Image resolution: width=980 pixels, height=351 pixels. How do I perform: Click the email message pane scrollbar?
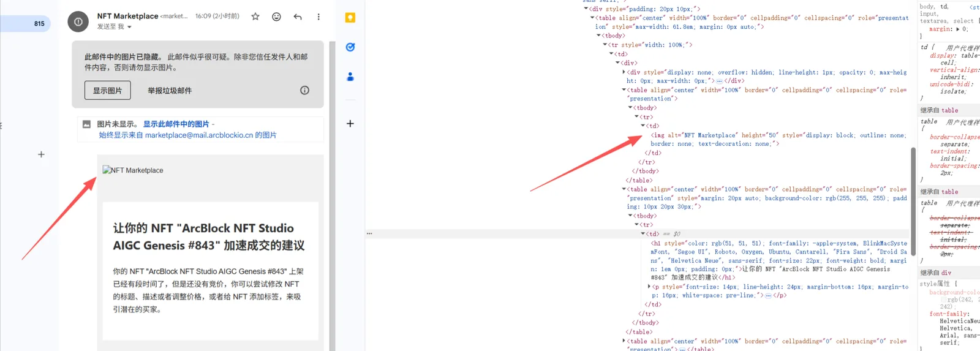pos(333,196)
